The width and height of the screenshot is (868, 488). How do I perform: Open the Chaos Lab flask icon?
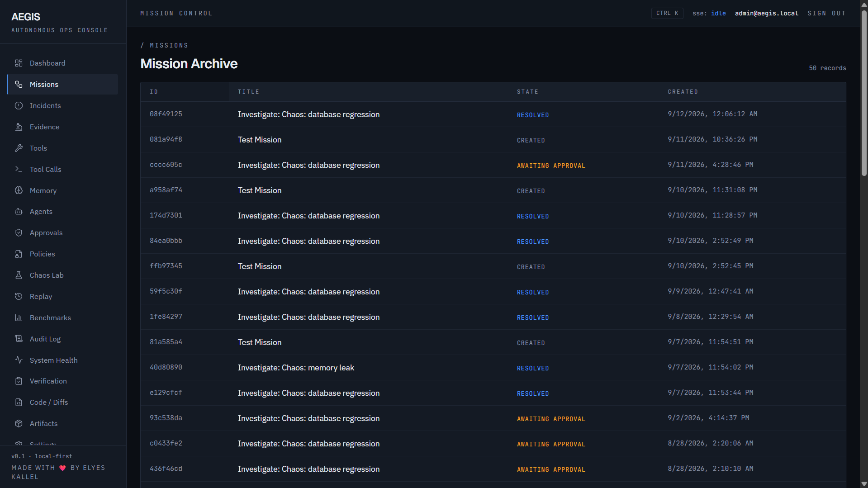pyautogui.click(x=19, y=275)
